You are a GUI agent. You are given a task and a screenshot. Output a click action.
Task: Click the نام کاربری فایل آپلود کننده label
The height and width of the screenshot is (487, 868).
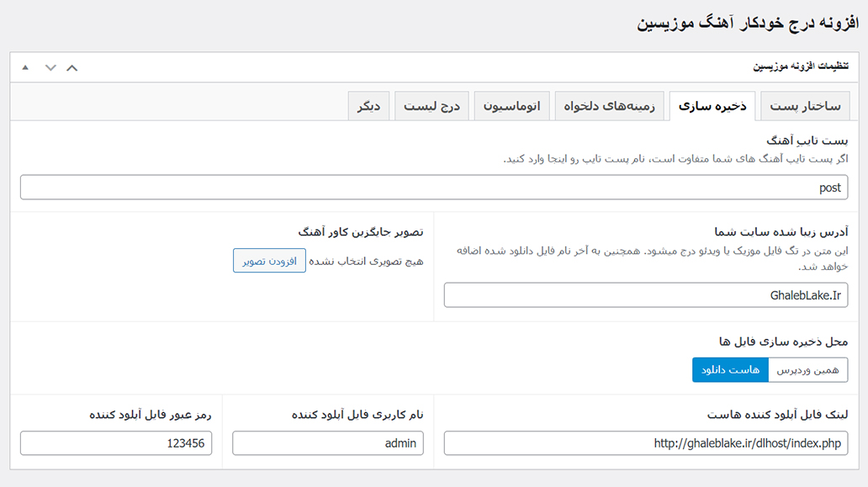357,415
